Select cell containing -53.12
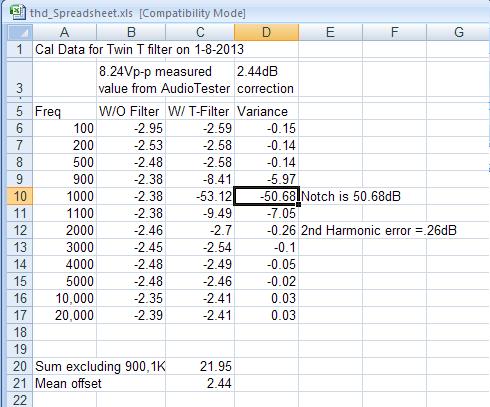 [x=200, y=196]
